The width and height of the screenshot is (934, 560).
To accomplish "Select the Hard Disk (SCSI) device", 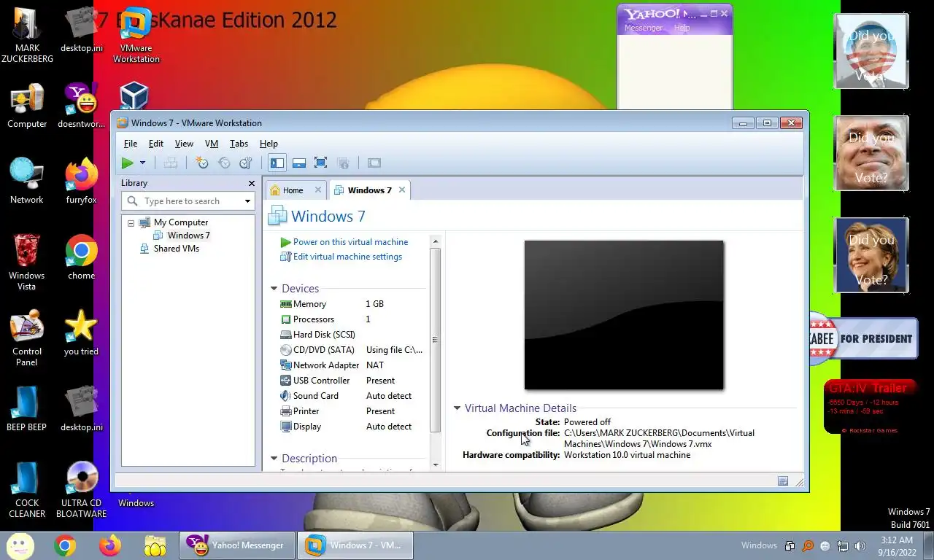I will coord(352,335).
